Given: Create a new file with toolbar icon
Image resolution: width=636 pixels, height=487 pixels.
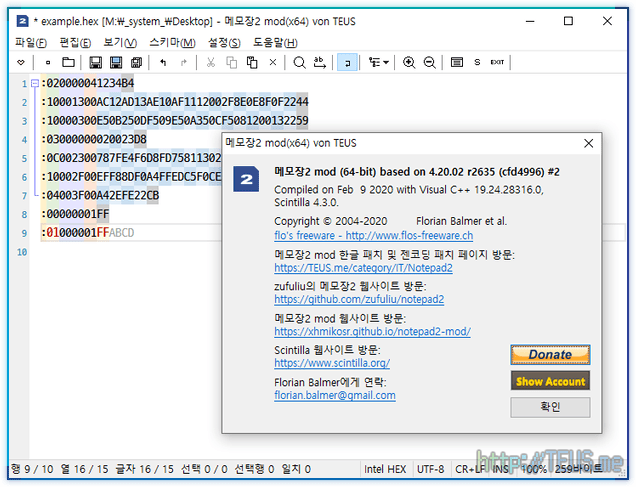Looking at the screenshot, I should (x=48, y=62).
